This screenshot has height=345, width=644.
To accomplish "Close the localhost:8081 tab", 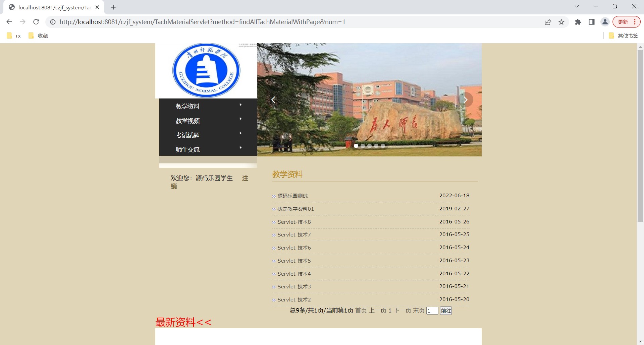I will coord(97,7).
